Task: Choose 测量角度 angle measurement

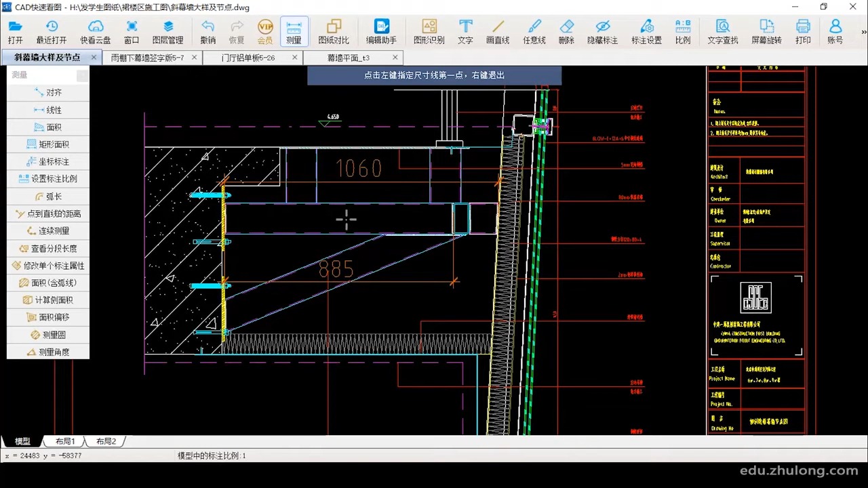Action: [x=48, y=352]
